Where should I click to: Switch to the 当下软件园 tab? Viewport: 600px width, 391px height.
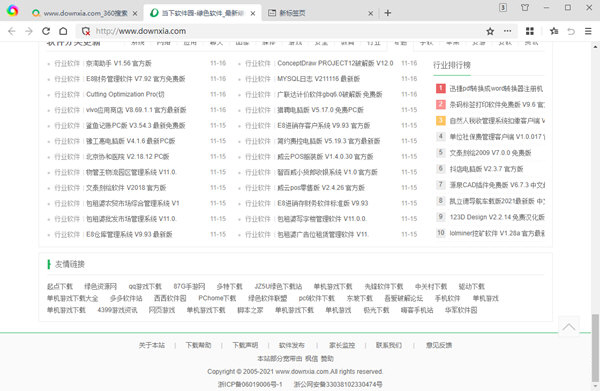point(202,13)
